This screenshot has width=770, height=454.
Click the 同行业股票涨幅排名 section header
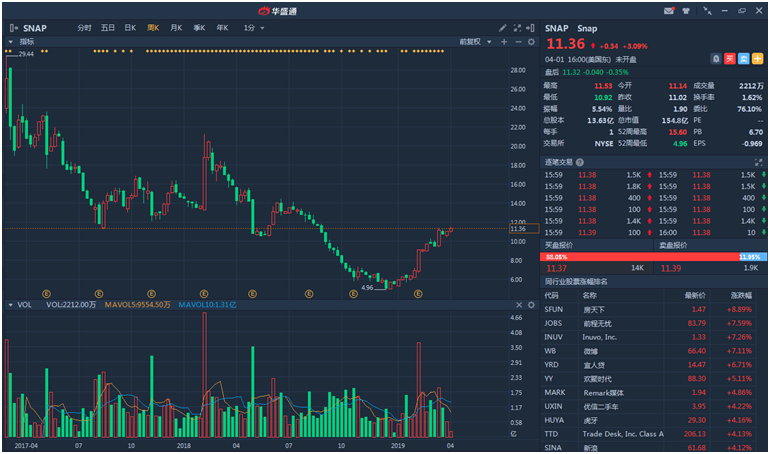[x=576, y=282]
